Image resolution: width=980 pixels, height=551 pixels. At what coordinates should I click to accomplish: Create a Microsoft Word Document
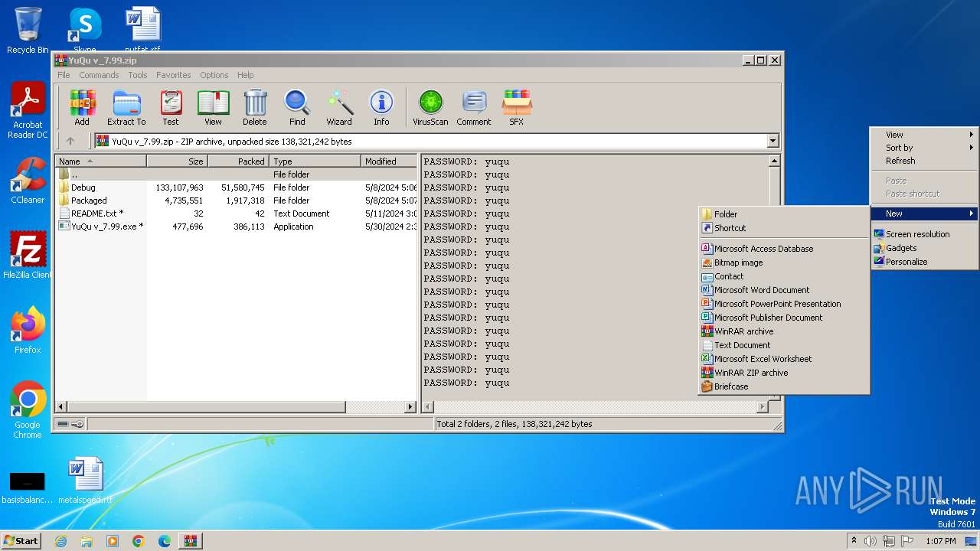click(x=784, y=290)
